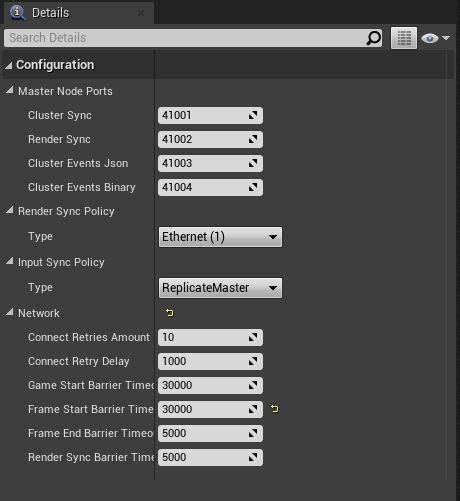
Task: Select the Cluster Sync property label
Action: (60, 115)
